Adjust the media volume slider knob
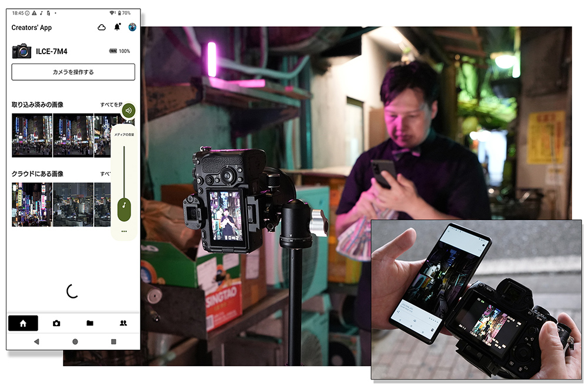This screenshot has height=392, width=588. coord(123,208)
